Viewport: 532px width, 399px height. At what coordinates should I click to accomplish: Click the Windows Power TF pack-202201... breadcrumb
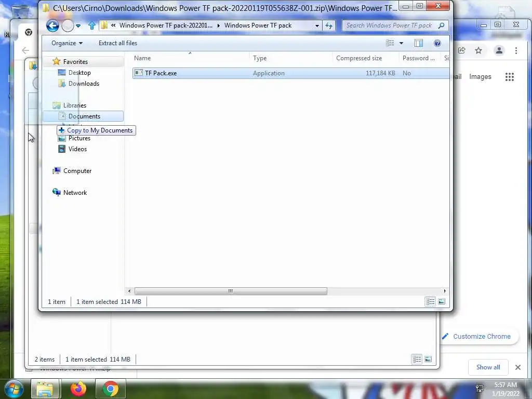(166, 25)
